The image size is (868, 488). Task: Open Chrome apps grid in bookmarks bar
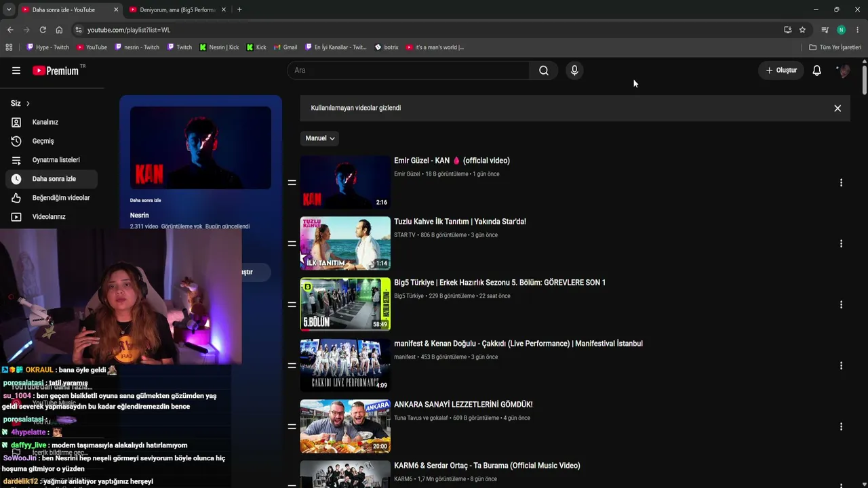click(x=9, y=47)
